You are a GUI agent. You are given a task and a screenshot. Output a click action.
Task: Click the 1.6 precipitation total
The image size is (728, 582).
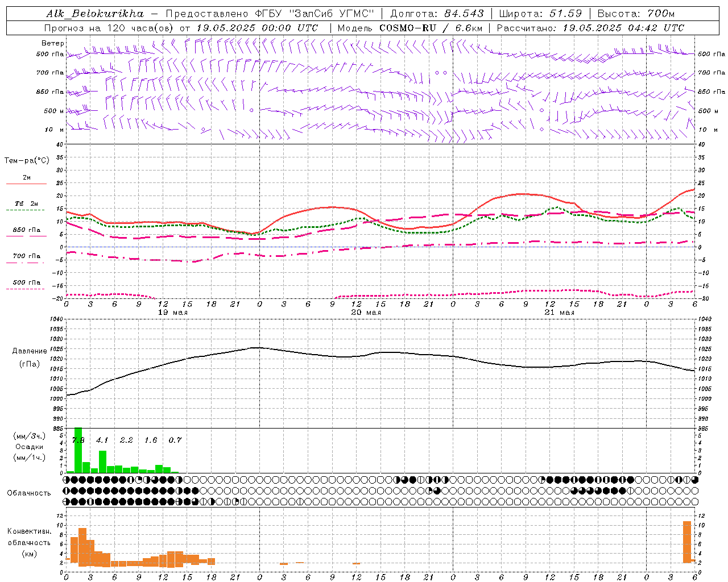coord(151,440)
